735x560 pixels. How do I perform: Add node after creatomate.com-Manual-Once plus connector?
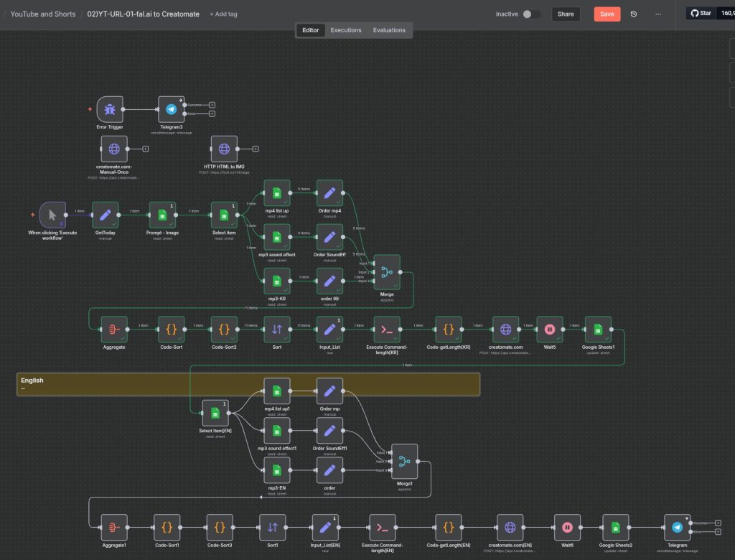(146, 149)
